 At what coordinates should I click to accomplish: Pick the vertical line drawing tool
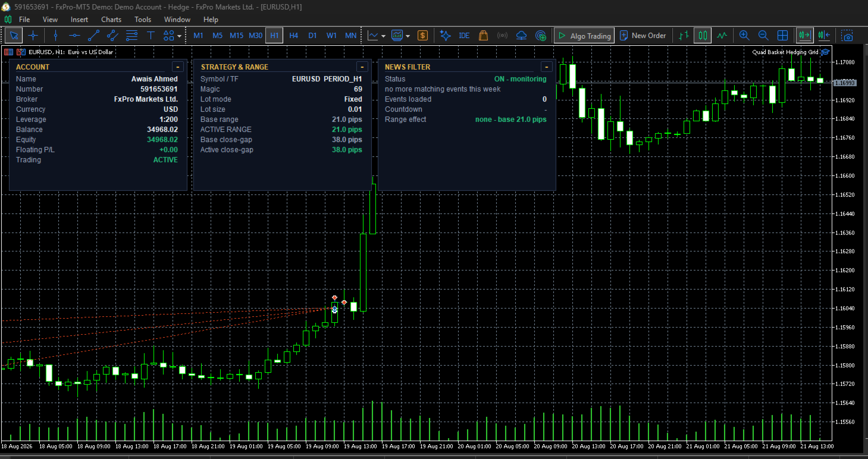(x=55, y=36)
